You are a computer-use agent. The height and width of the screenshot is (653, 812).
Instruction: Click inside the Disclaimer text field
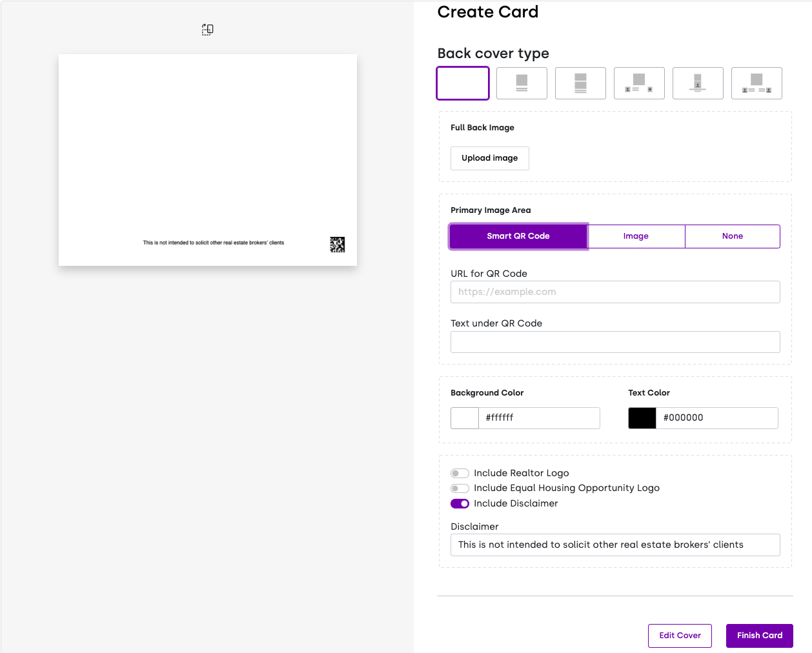tap(614, 545)
